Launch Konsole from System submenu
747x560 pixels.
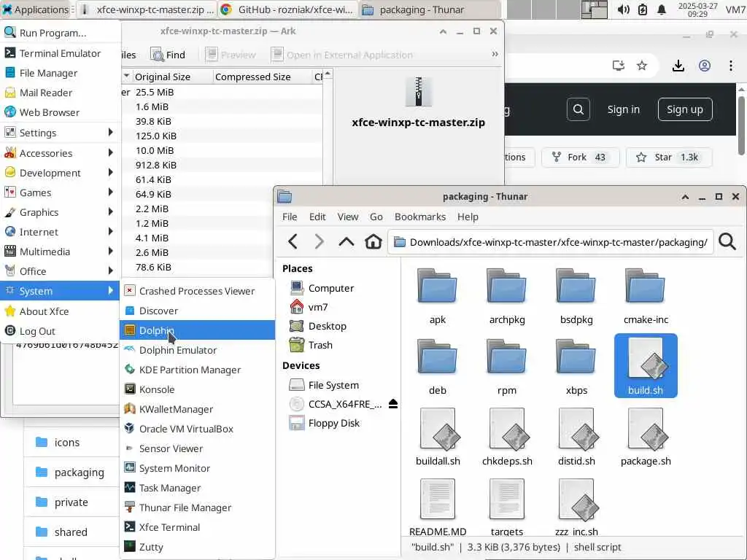click(197, 389)
